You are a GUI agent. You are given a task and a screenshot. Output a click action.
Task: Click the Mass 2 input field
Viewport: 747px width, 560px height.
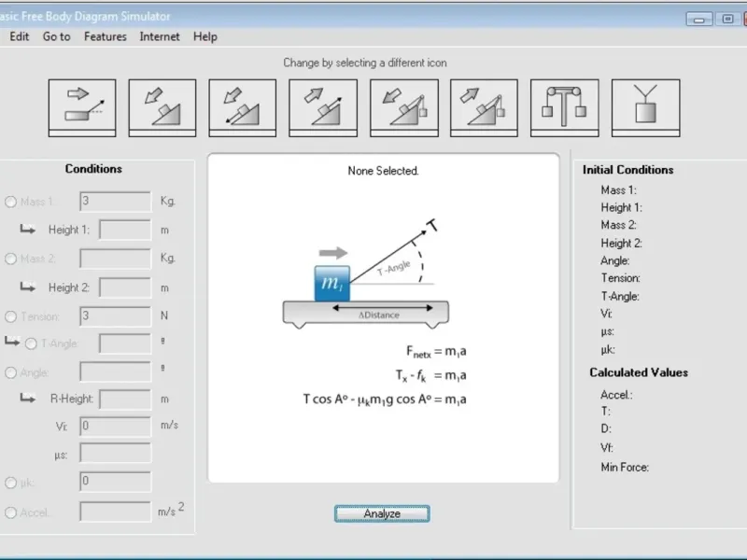point(115,259)
